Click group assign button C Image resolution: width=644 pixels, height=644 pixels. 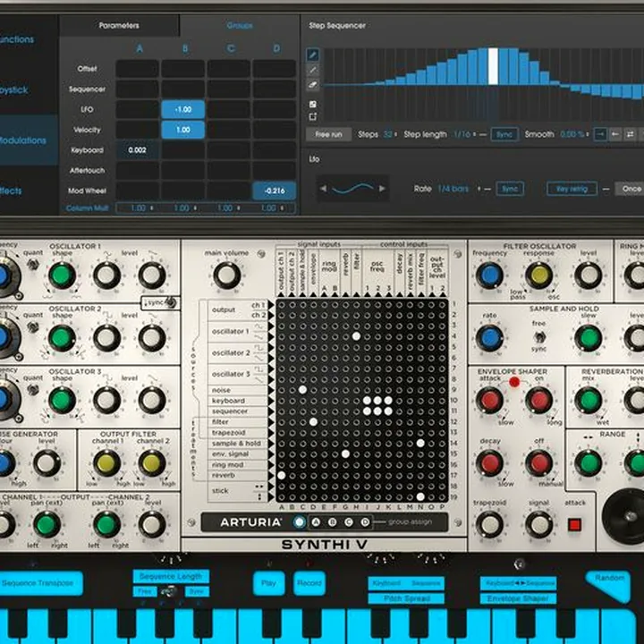click(349, 522)
